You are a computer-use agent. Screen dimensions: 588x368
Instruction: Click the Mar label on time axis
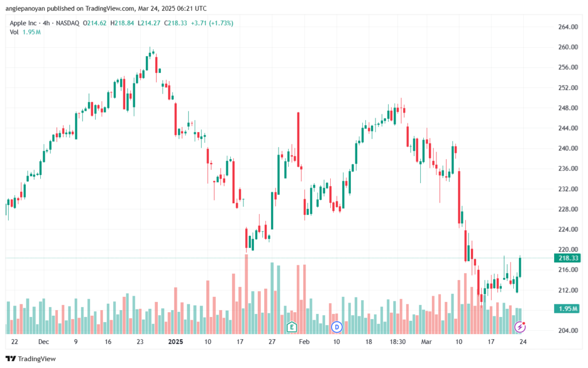[x=427, y=342]
